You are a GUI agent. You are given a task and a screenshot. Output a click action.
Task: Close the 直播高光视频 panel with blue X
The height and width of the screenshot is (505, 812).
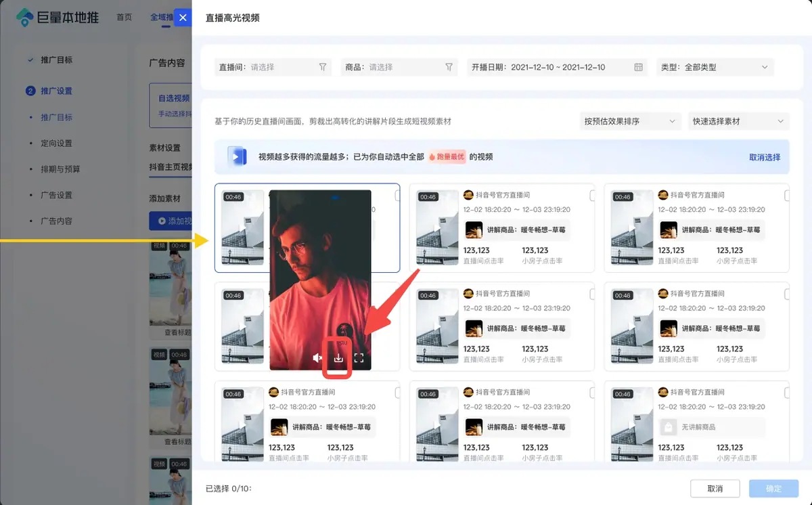click(183, 18)
